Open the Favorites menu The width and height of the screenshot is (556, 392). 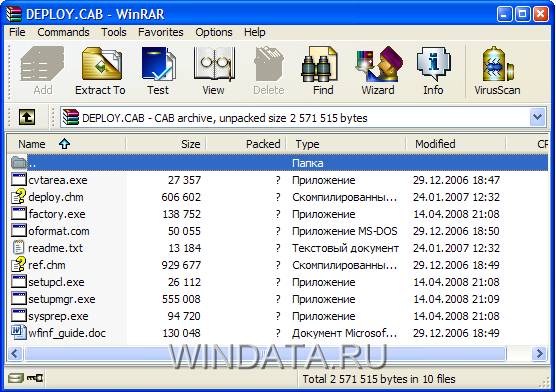(161, 32)
